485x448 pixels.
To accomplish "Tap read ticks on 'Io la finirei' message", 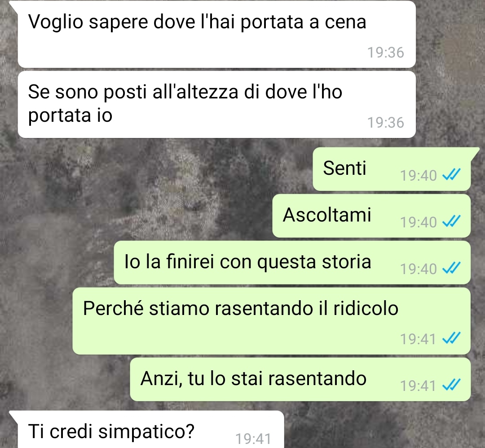I will pyautogui.click(x=452, y=268).
